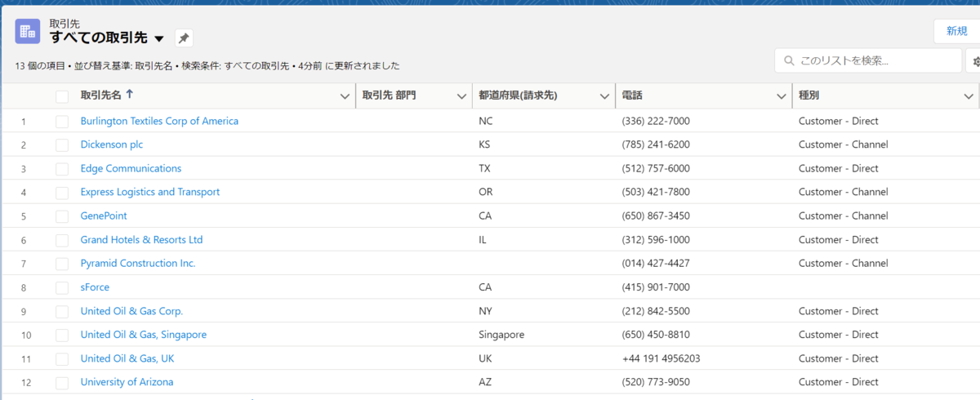This screenshot has width=980, height=400.
Task: Check the United Oil & Gas, UK checkbox
Action: click(62, 358)
